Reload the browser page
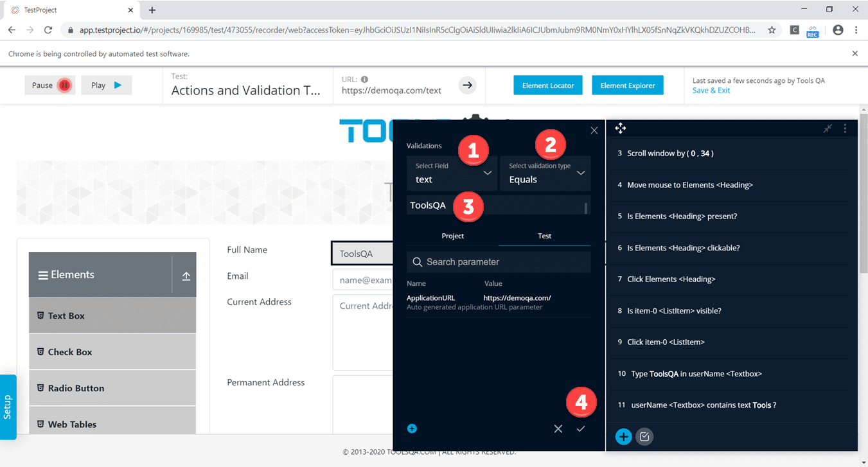This screenshot has height=467, width=868. click(x=48, y=30)
